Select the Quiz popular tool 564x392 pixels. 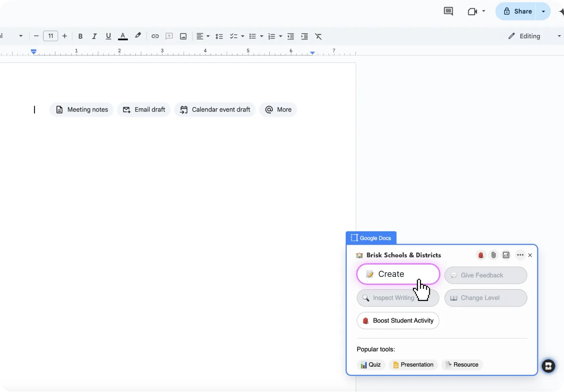pos(371,365)
